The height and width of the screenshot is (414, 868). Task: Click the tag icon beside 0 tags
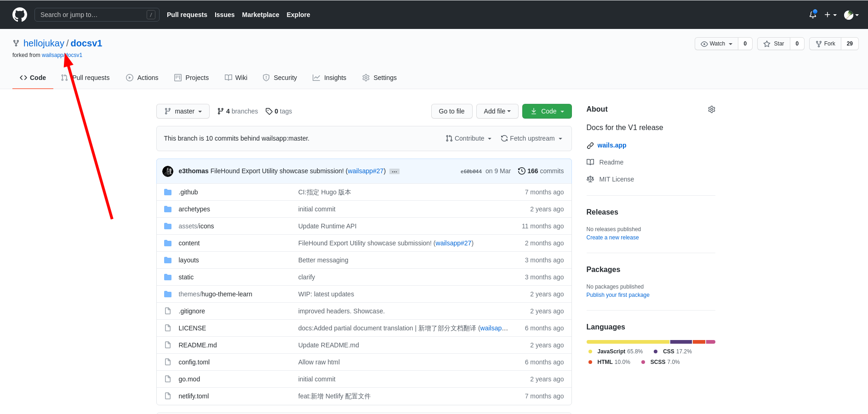coord(269,111)
